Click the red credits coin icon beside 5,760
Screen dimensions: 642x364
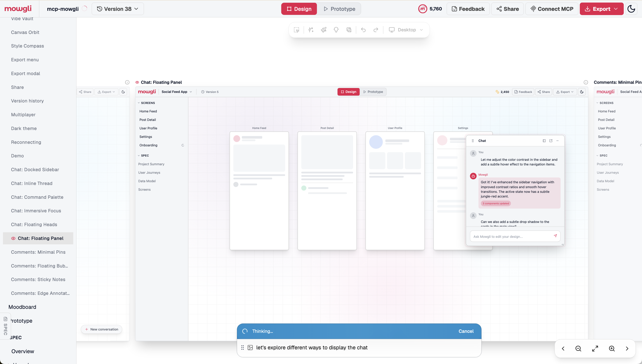pyautogui.click(x=422, y=9)
